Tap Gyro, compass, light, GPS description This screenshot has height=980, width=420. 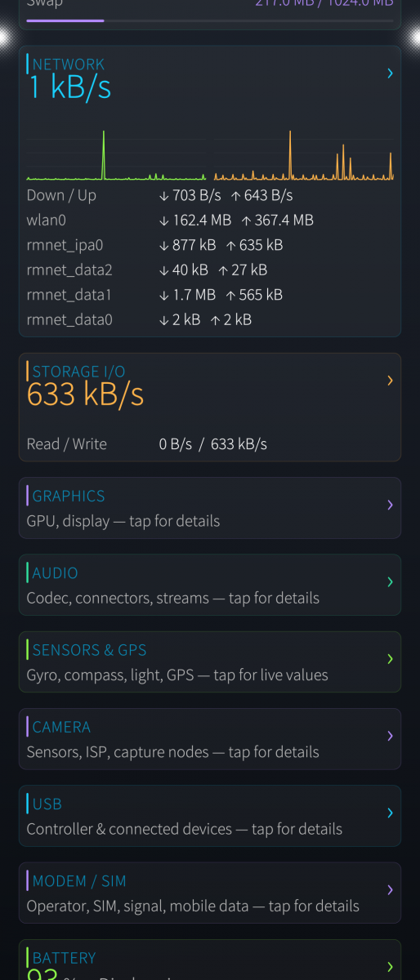click(177, 675)
